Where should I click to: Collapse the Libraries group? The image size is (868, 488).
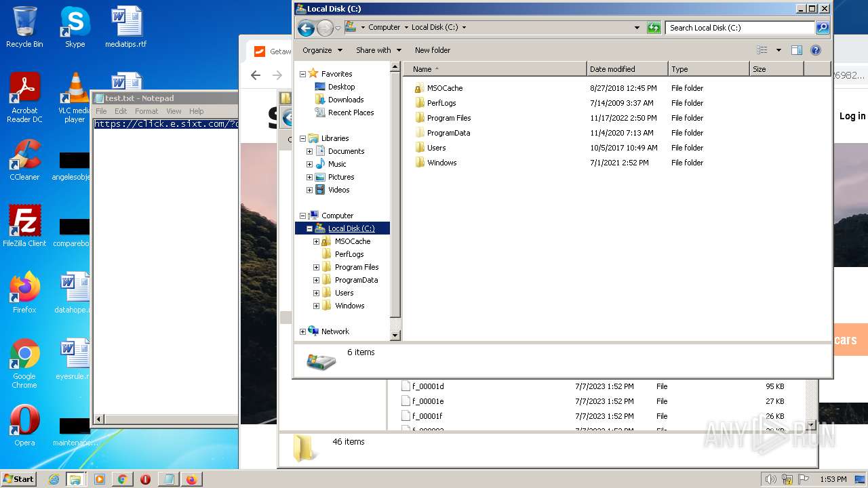point(302,138)
